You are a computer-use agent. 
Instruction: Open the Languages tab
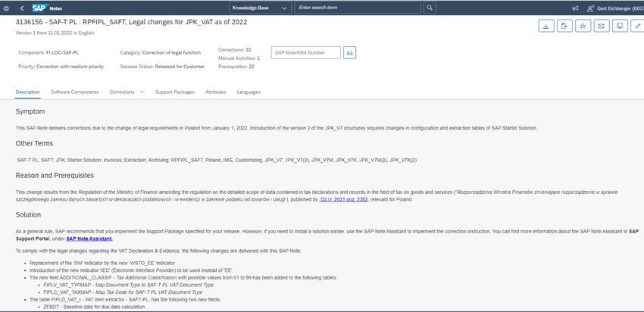[249, 92]
